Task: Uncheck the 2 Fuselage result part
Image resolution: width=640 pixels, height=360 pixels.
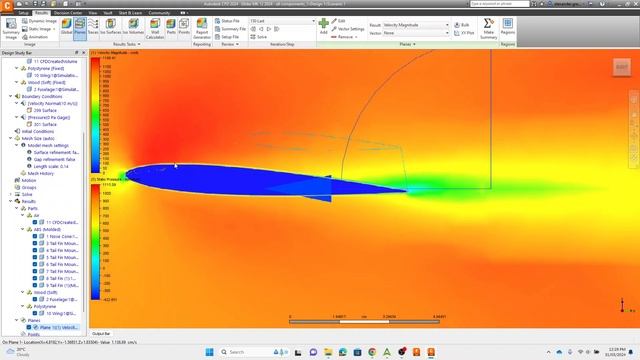Action: pyautogui.click(x=35, y=299)
